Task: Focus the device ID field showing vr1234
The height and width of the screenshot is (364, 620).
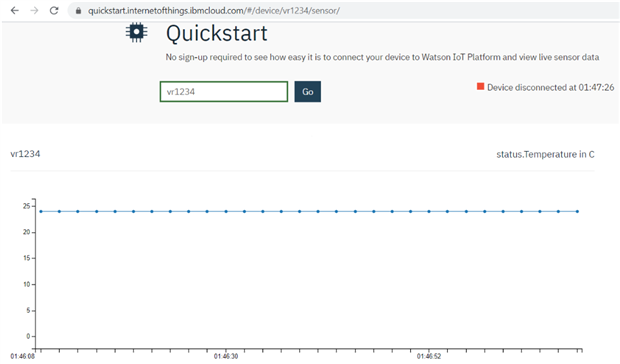Action: pyautogui.click(x=224, y=92)
